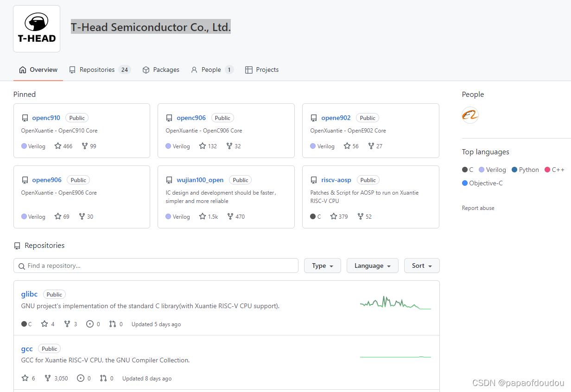The width and height of the screenshot is (571, 392).
Task: Click the pull request icon in glibc row
Action: click(113, 324)
